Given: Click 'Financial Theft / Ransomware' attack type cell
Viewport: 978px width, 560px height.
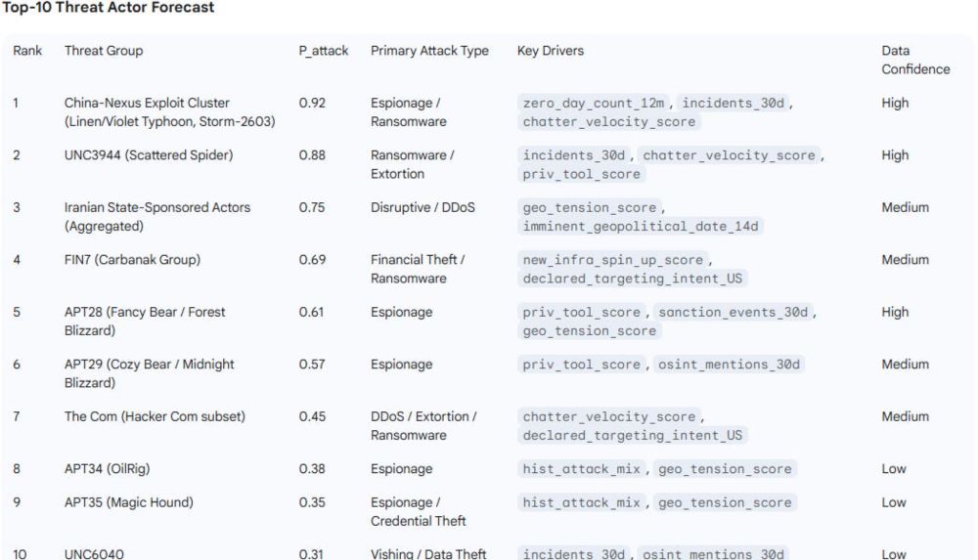Looking at the screenshot, I should (x=418, y=270).
